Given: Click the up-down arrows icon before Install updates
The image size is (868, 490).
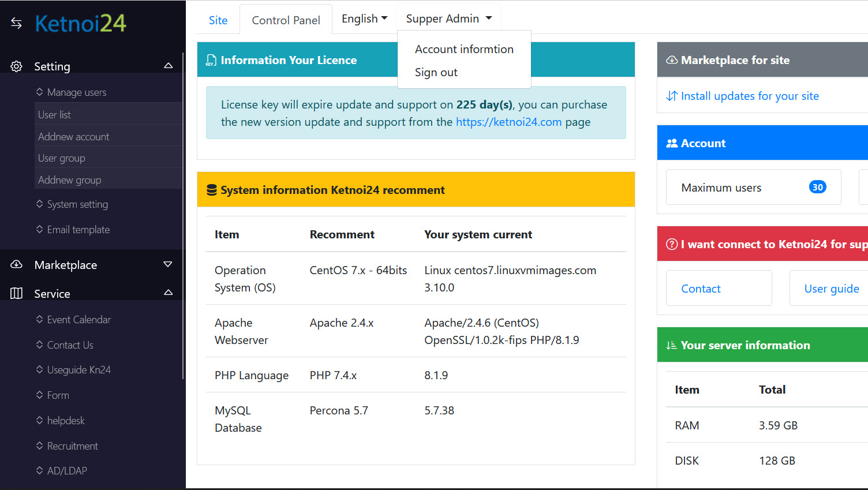Looking at the screenshot, I should click(x=672, y=96).
